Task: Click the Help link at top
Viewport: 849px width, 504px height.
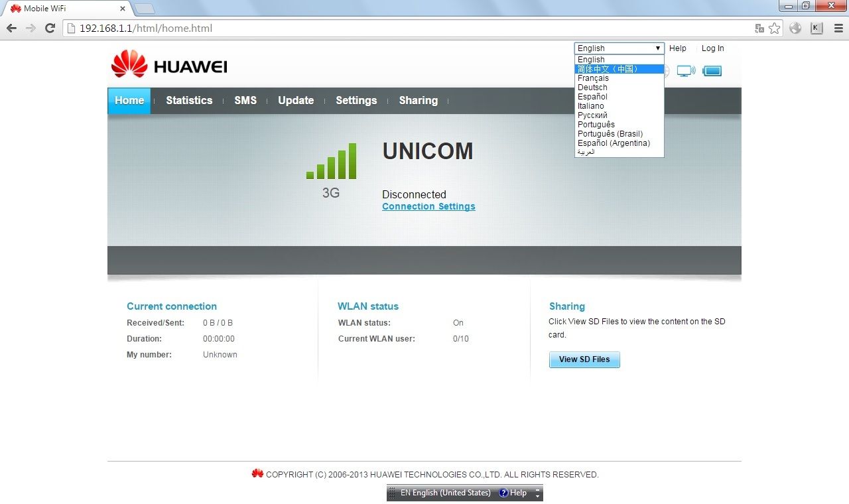Action: (x=678, y=48)
